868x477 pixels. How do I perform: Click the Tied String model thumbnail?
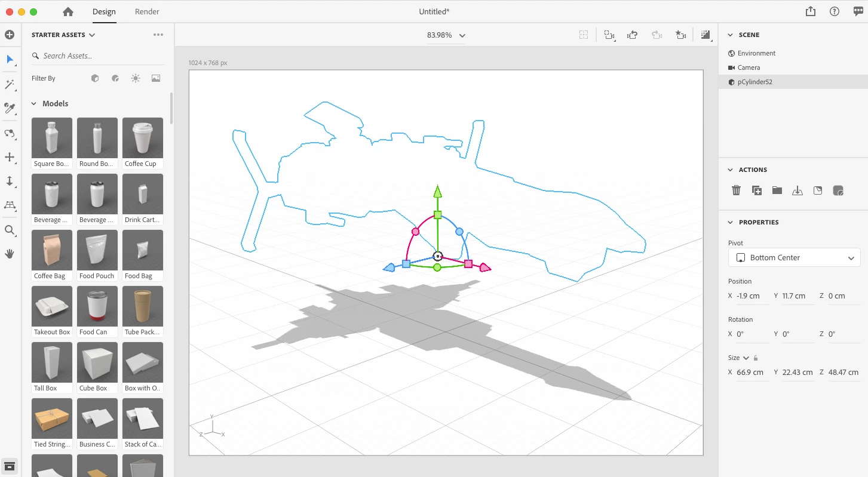tap(52, 418)
